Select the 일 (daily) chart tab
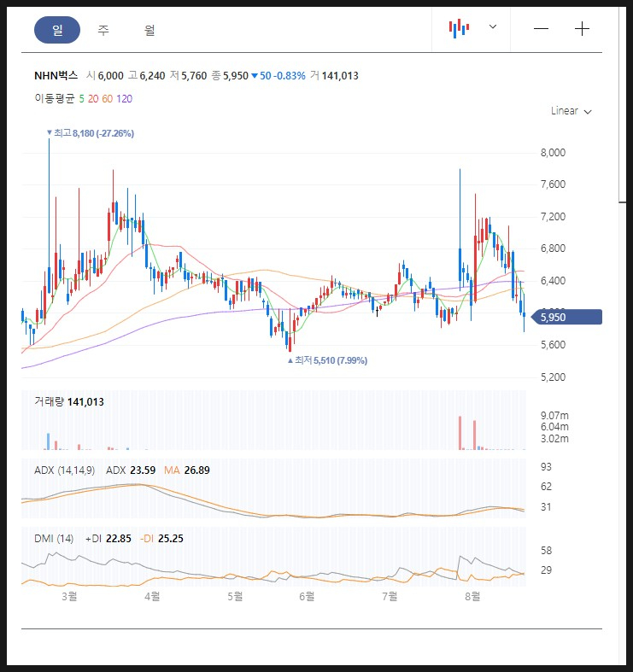The width and height of the screenshot is (633, 672). pos(57,30)
